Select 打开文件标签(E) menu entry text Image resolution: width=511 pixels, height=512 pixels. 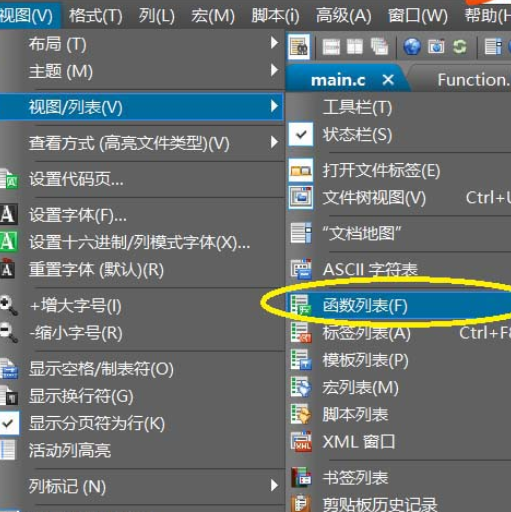tap(381, 170)
